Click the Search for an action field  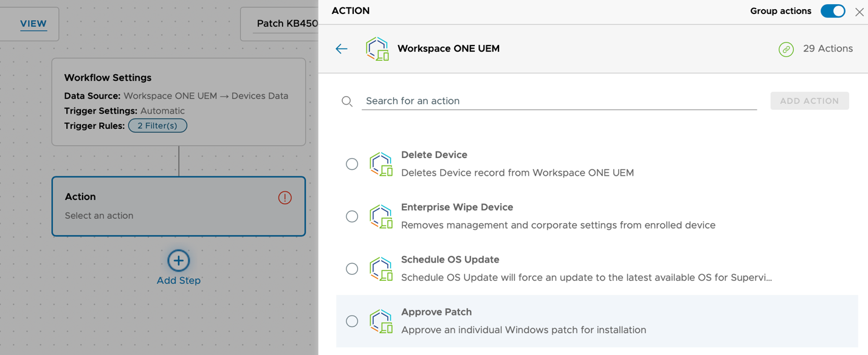(x=559, y=101)
